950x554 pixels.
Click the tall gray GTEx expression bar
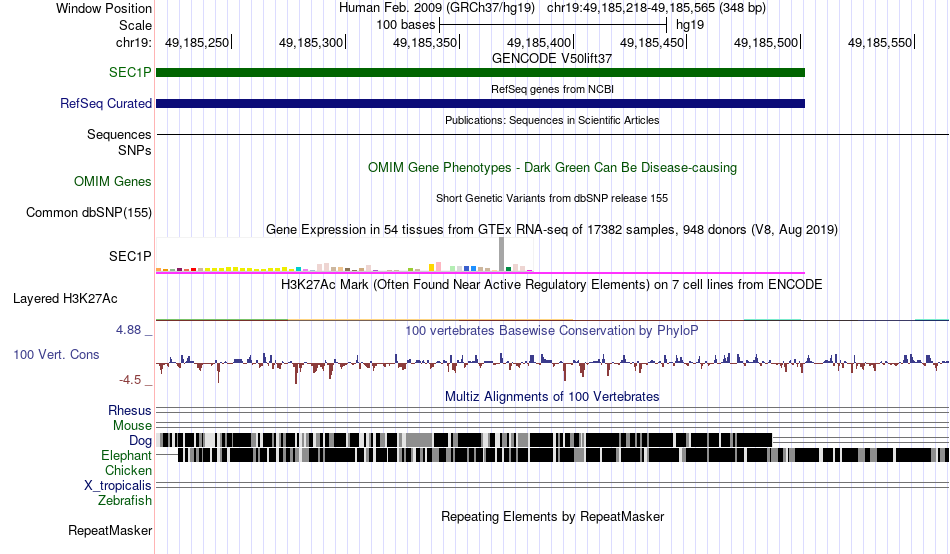502,254
